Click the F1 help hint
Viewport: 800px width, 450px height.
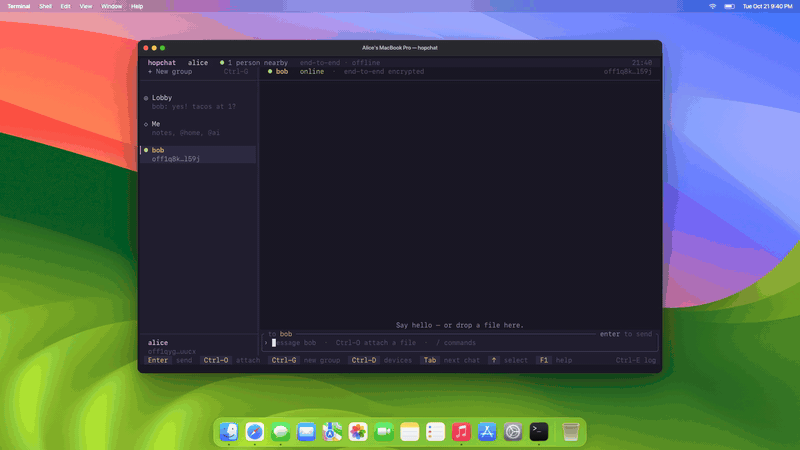[x=555, y=360]
